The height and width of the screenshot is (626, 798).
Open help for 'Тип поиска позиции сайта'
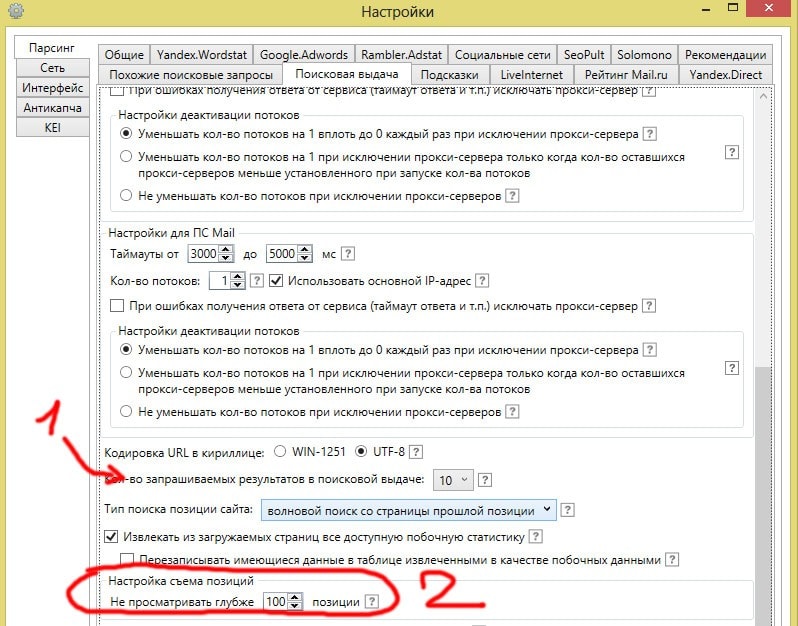[x=567, y=510]
